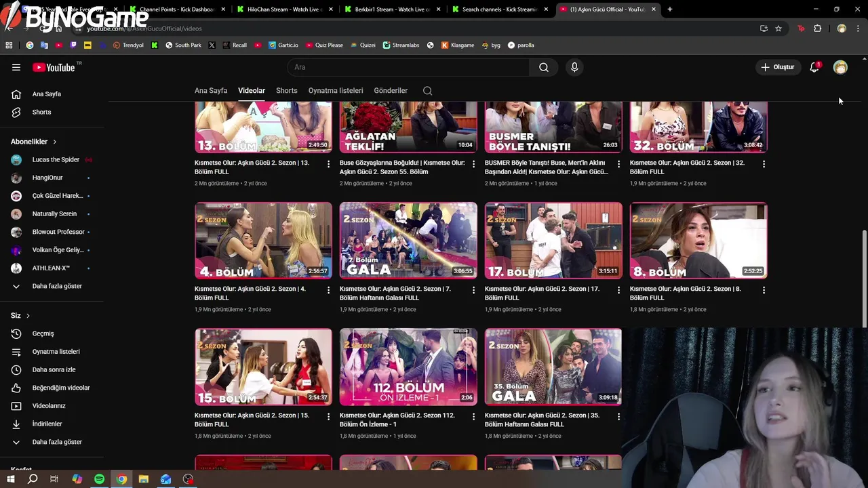Switch to channel Ana Sayfa tab

tap(211, 91)
